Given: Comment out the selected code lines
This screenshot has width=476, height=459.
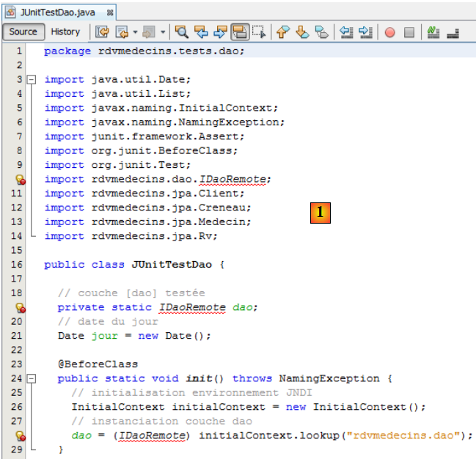Looking at the screenshot, I should point(433,32).
